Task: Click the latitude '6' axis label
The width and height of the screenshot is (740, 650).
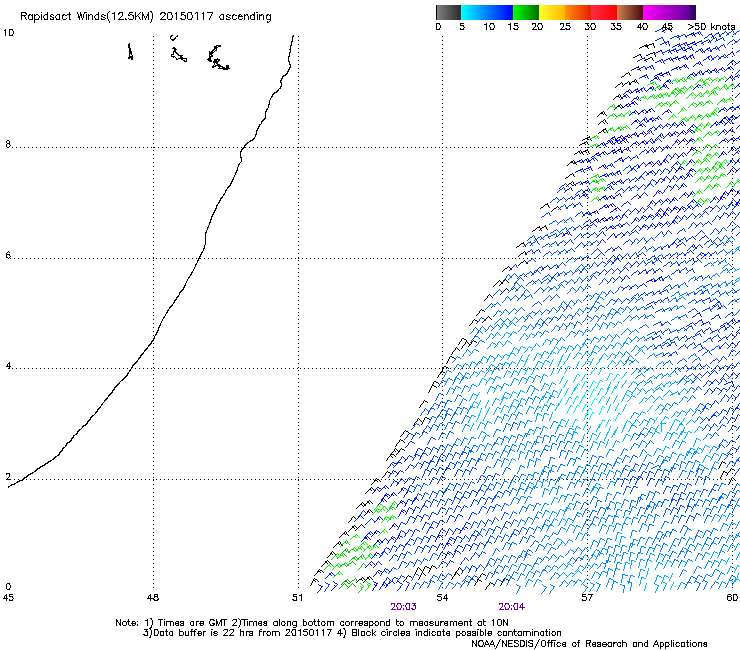Action: point(8,255)
